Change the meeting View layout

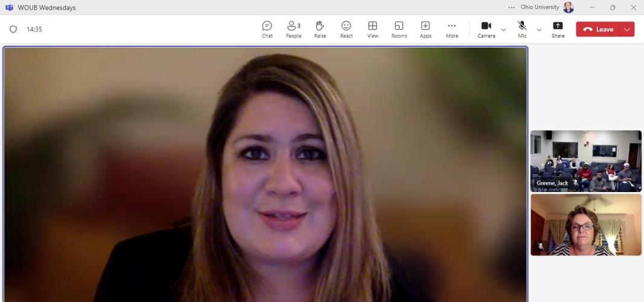(373, 28)
